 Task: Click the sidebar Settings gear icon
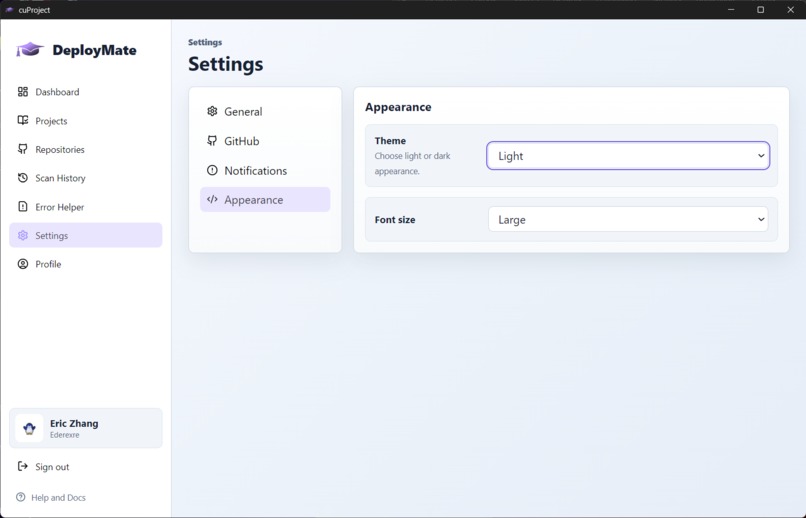click(23, 235)
